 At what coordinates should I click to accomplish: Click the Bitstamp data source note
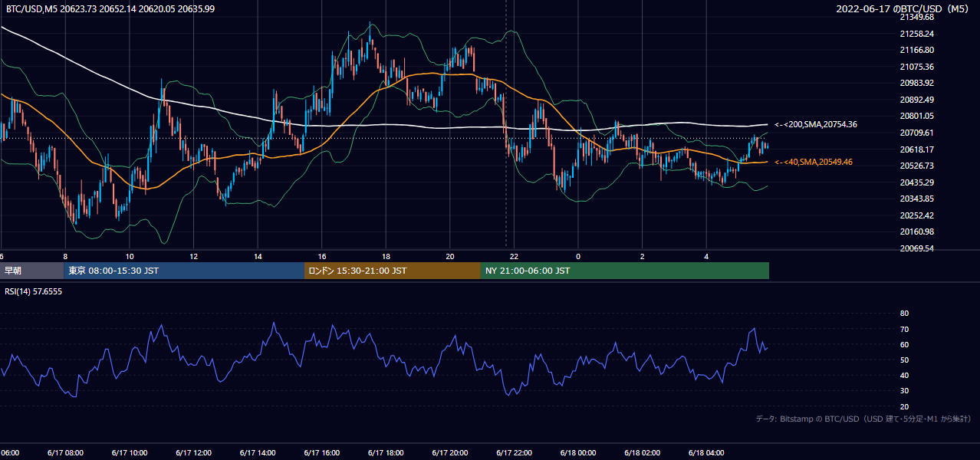tap(863, 419)
